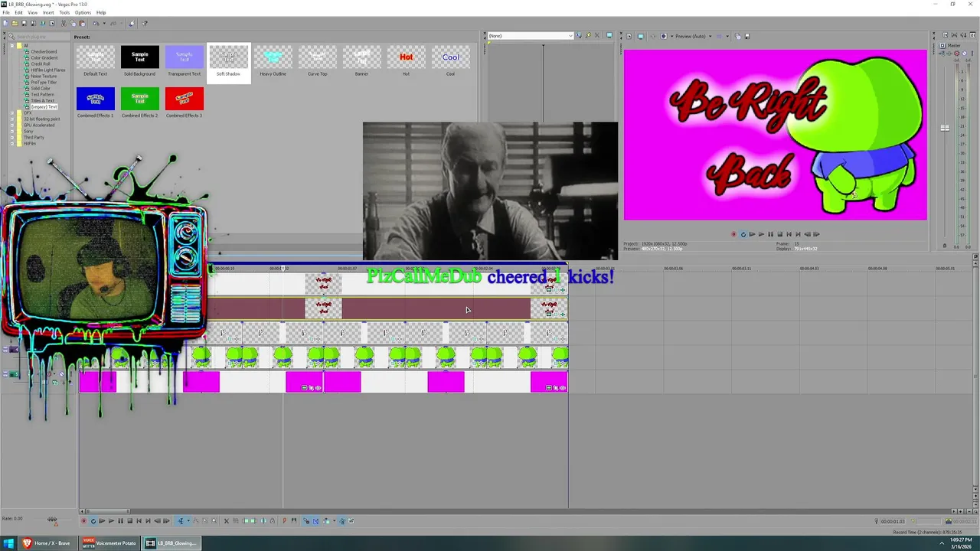Click the Undo arrow icon
The image size is (980, 551).
coord(96,23)
